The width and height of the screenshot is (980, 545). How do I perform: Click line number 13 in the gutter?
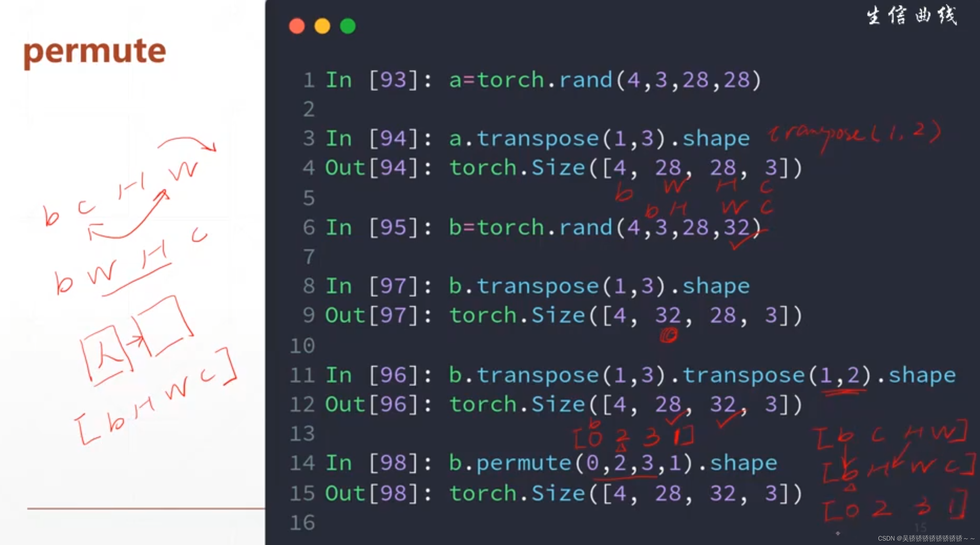point(302,434)
